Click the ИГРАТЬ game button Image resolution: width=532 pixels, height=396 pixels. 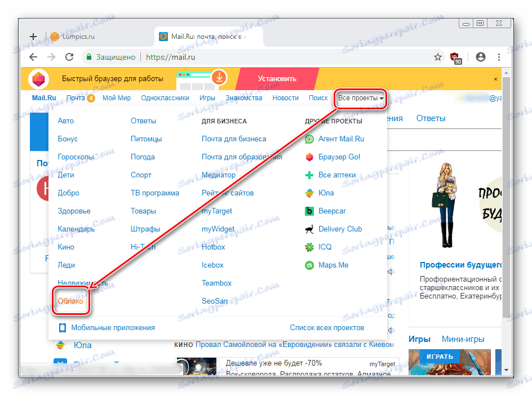pos(440,357)
